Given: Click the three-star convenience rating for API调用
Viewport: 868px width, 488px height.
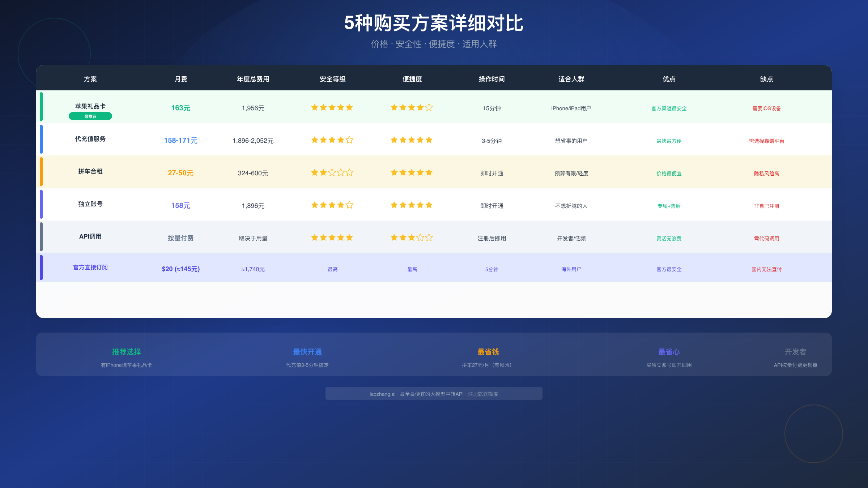Looking at the screenshot, I should click(x=411, y=237).
